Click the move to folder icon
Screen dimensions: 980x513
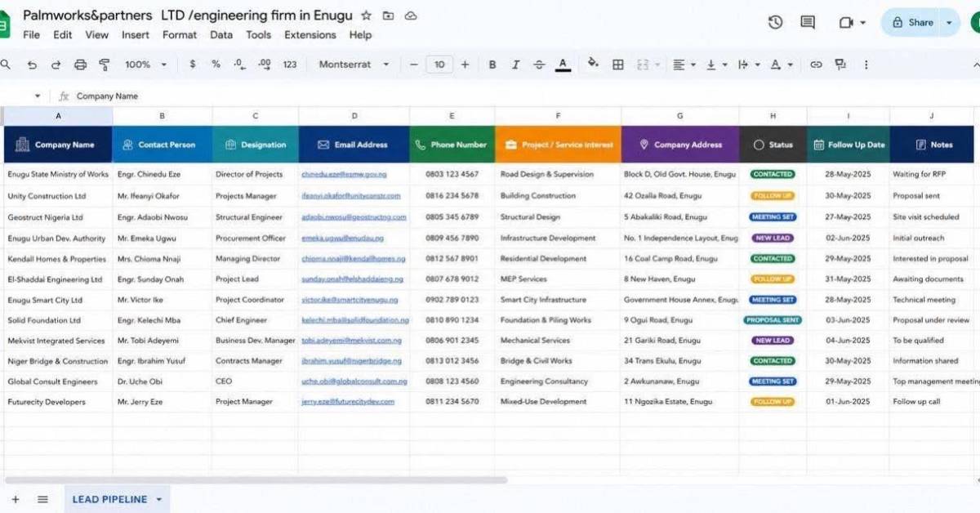click(388, 16)
